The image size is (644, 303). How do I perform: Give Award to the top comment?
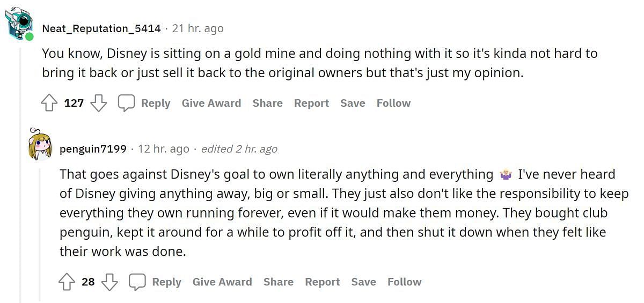[211, 103]
